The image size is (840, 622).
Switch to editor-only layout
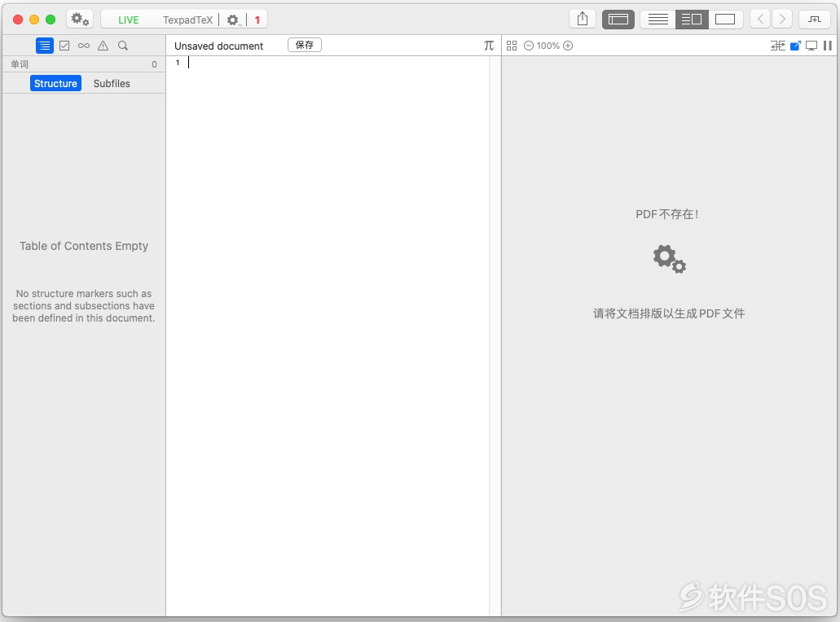(657, 20)
